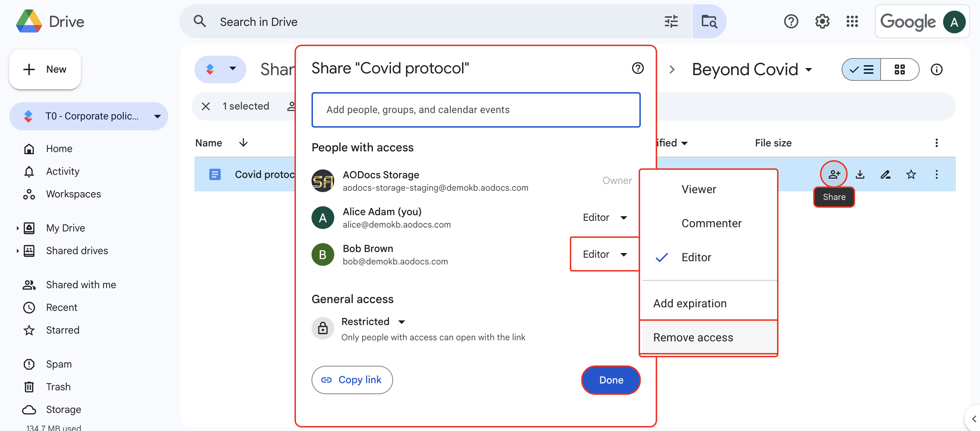Open more actions for Covid protocol
Viewport: 980px width, 431px height.
[x=937, y=174]
